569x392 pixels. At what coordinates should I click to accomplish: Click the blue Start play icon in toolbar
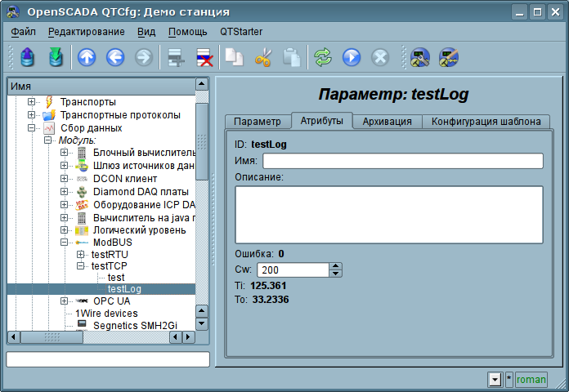[352, 57]
